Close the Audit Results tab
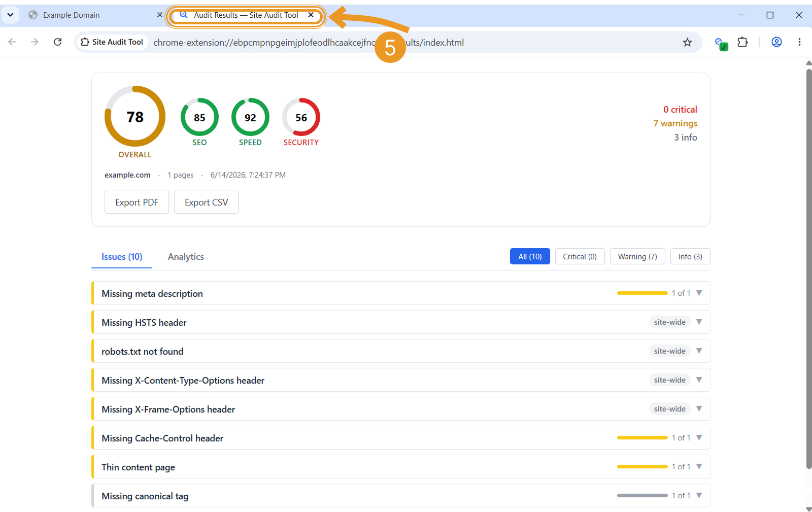812x512 pixels. 311,15
